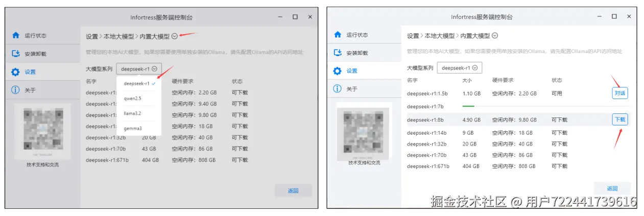
Task: Click 技术支持和交流 caption in left window
Action: [x=42, y=165]
